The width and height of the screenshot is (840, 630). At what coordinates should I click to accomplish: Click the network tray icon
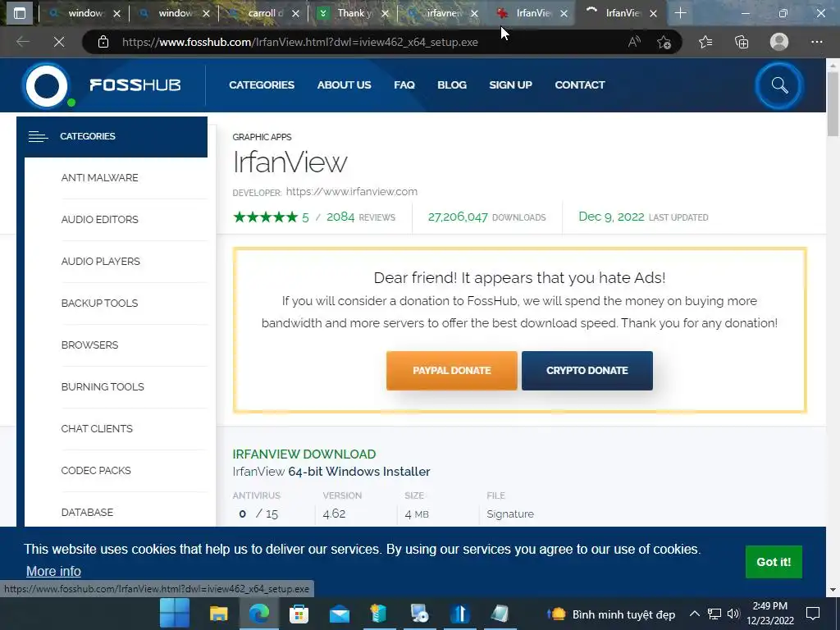(x=714, y=614)
